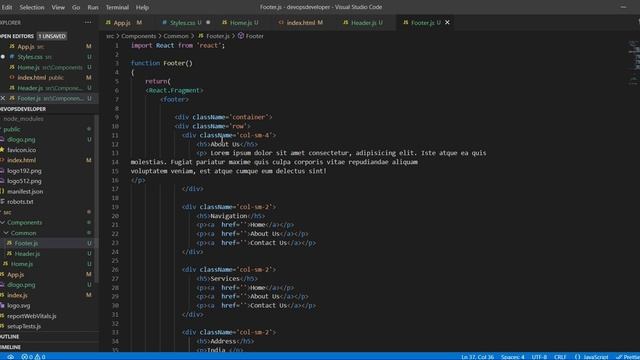The height and width of the screenshot is (360, 640).
Task: Collapse the public folder
Action: tap(12, 129)
